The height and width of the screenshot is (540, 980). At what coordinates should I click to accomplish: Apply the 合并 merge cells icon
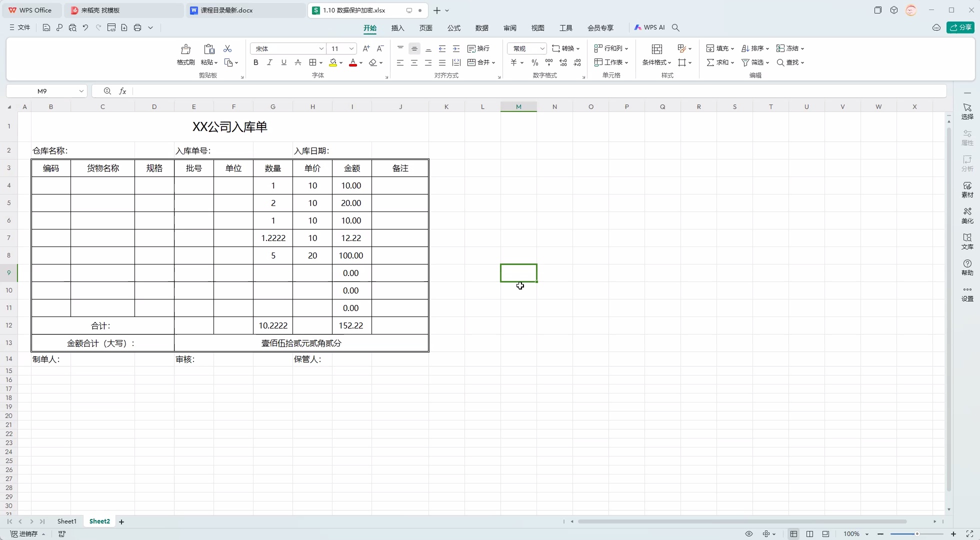[479, 62]
